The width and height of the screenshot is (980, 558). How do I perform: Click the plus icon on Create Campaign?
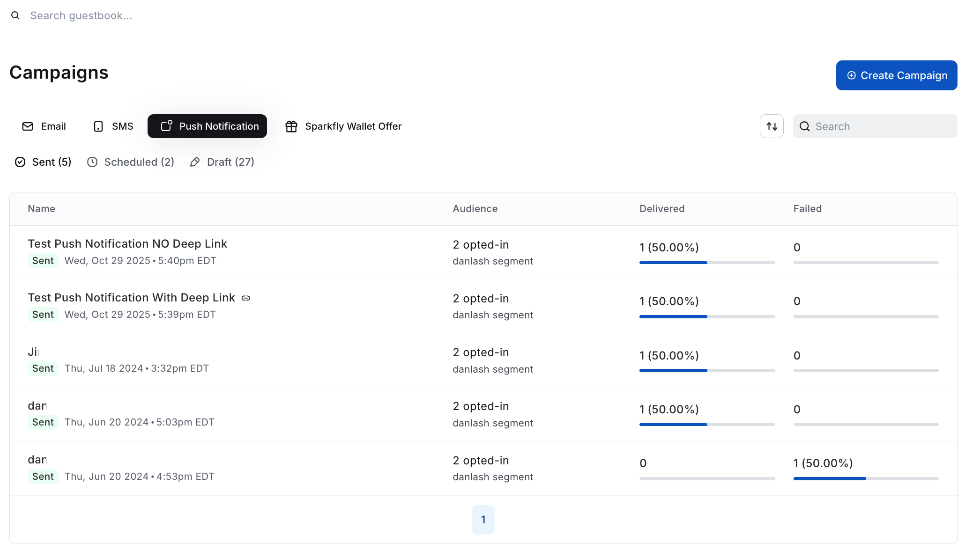(x=852, y=75)
